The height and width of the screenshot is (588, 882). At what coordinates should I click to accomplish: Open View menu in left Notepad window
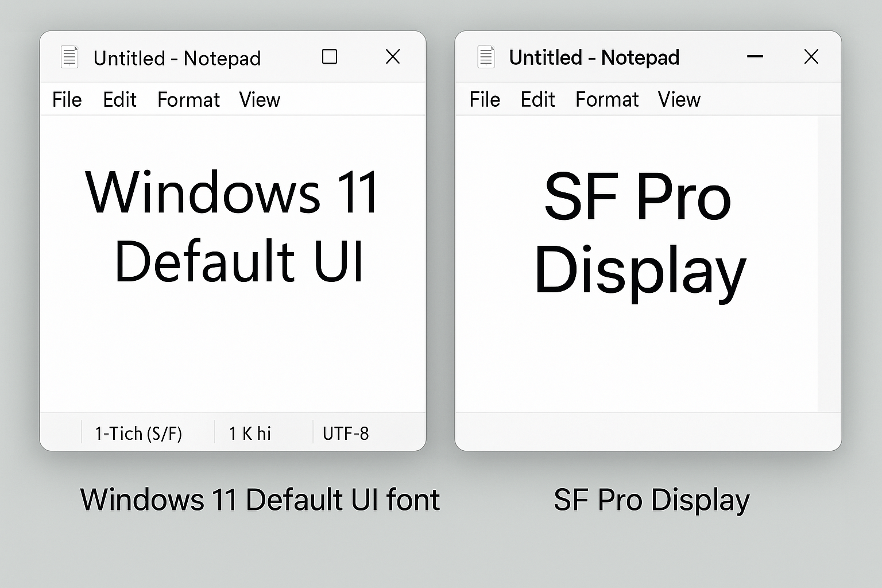[x=260, y=100]
